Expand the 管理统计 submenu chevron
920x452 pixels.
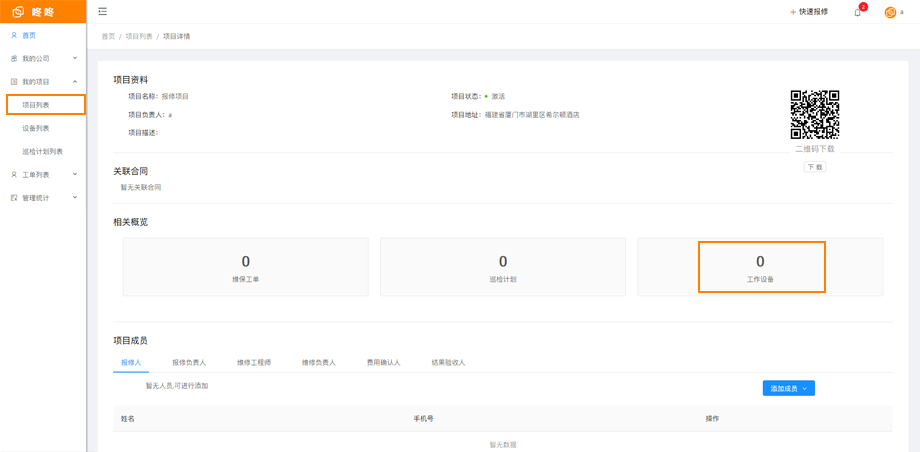[x=75, y=197]
